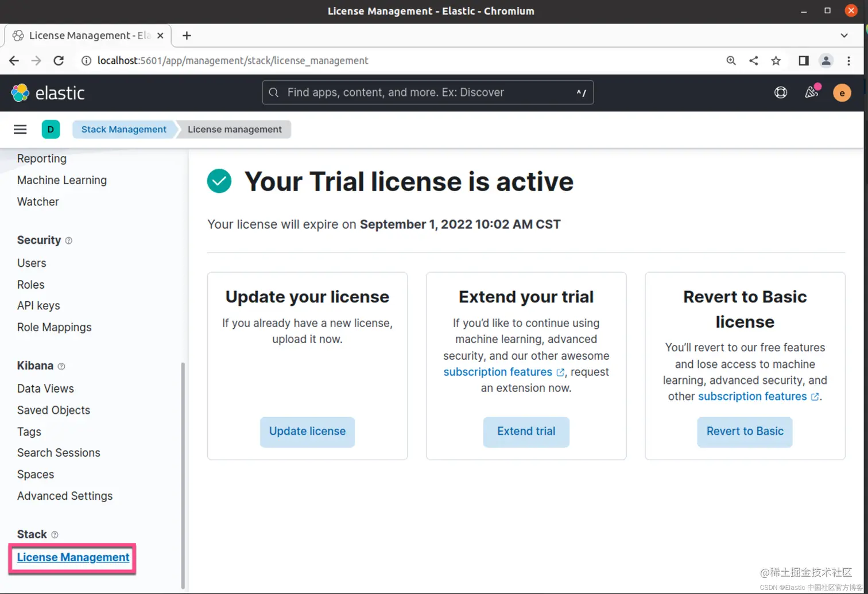Click the user avatar labeled e
Viewport: 868px width, 594px height.
pos(842,92)
